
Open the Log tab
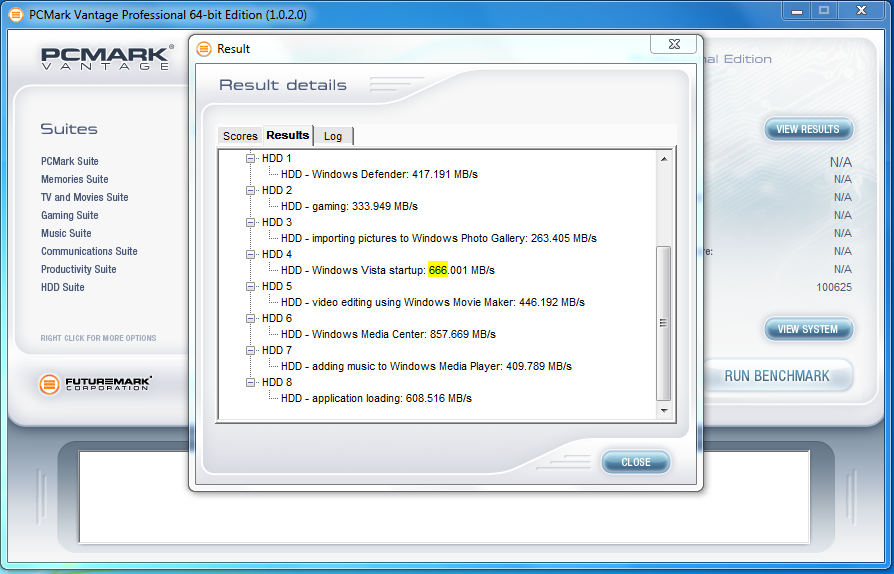(333, 136)
